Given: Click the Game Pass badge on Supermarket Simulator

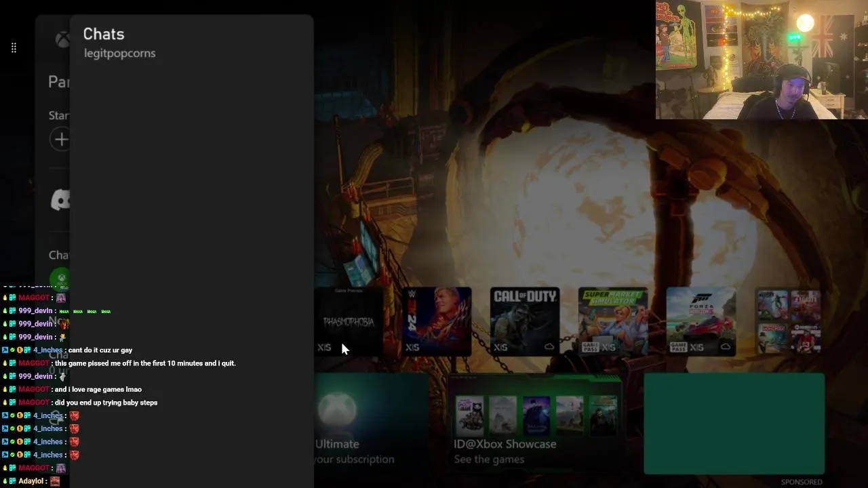Looking at the screenshot, I should [x=589, y=347].
